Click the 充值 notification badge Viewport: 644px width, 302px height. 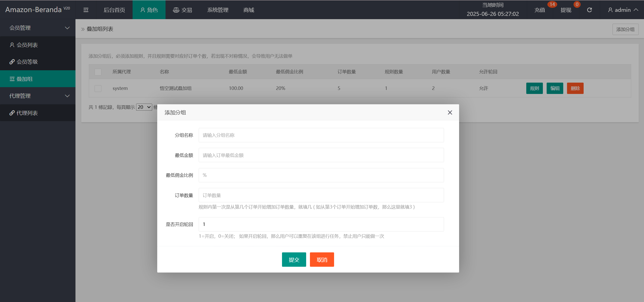point(552,4)
